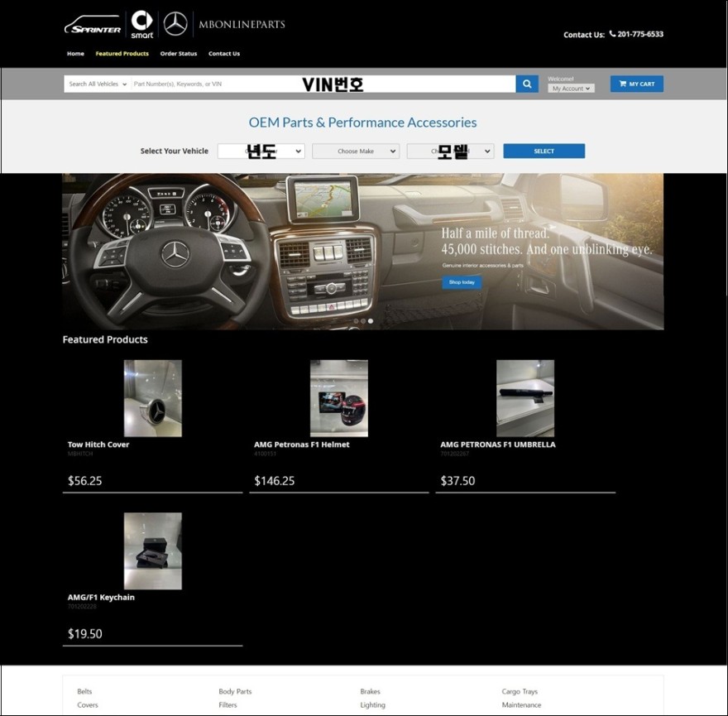Screen dimensions: 728x716
Task: Open the Brakes category link
Action: coord(370,691)
